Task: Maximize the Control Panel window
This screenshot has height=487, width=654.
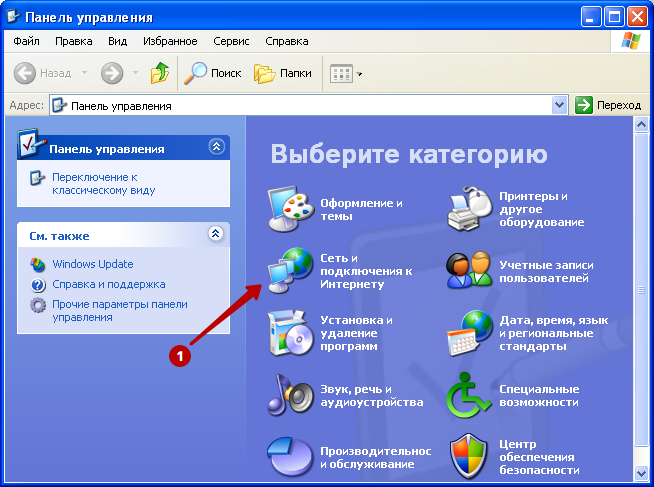Action: [x=614, y=17]
